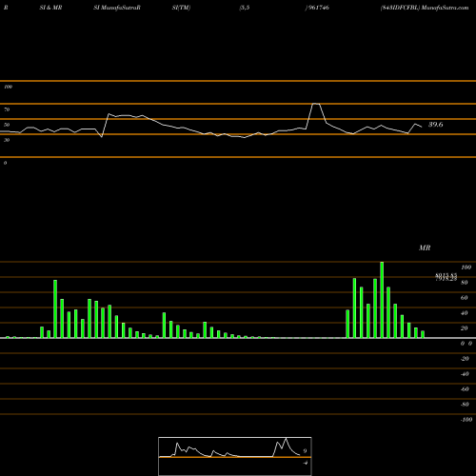The width and height of the screenshot is (476, 476).
Task: Click the -80 label on MR axis
Action: tap(465, 405)
